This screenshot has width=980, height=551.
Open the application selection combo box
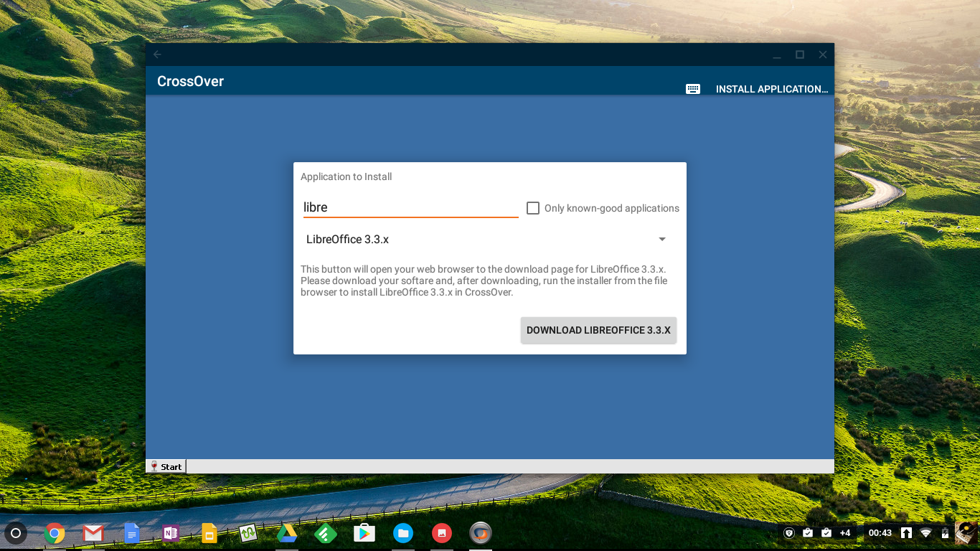click(481, 240)
